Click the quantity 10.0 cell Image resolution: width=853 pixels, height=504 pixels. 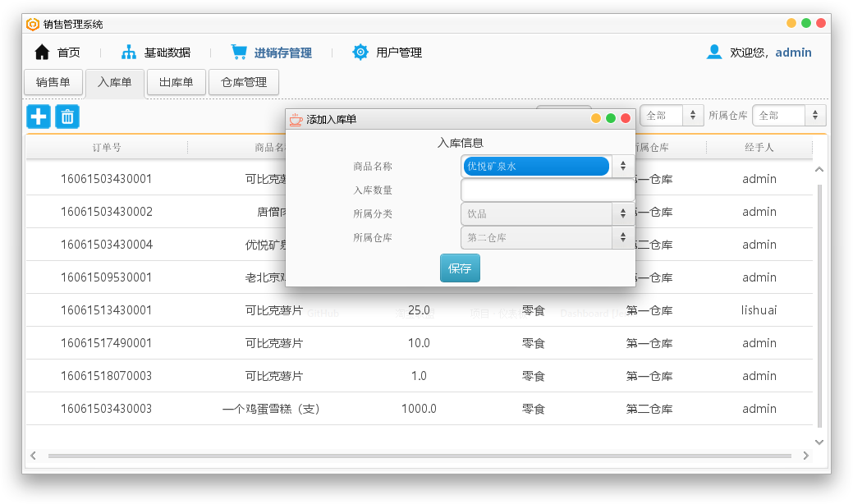coord(419,343)
